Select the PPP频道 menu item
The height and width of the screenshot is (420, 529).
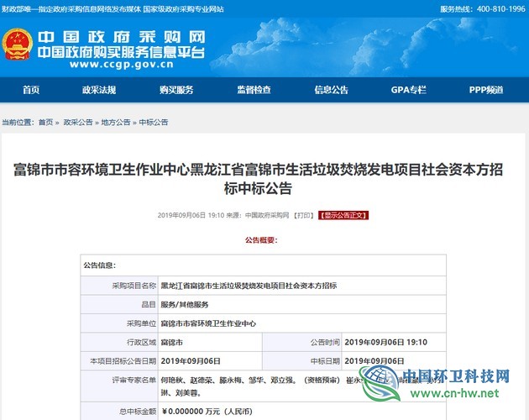coord(485,90)
